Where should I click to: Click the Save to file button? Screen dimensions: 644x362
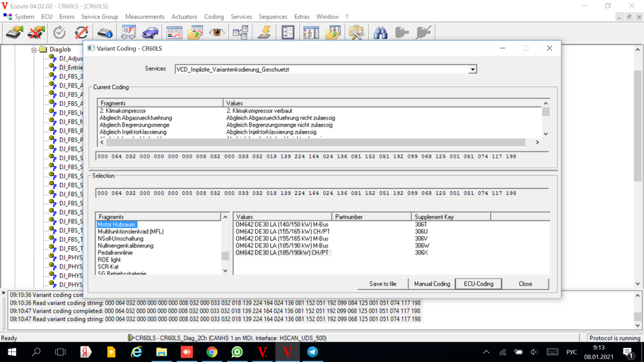point(382,284)
